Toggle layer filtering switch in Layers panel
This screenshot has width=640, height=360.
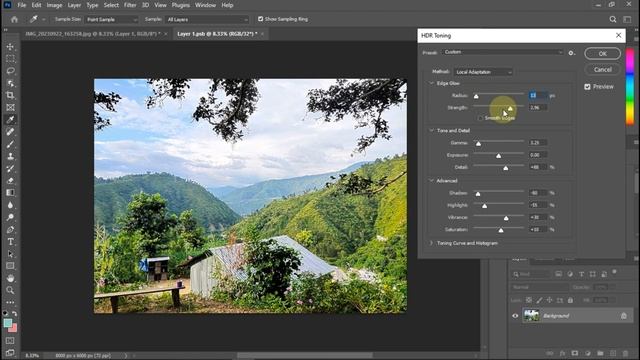[x=614, y=273]
